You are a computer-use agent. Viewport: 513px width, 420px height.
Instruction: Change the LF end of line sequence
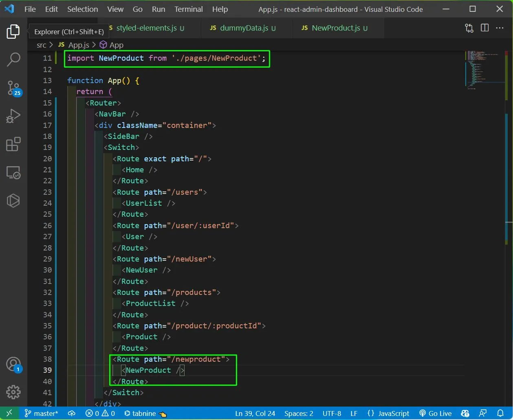click(354, 413)
